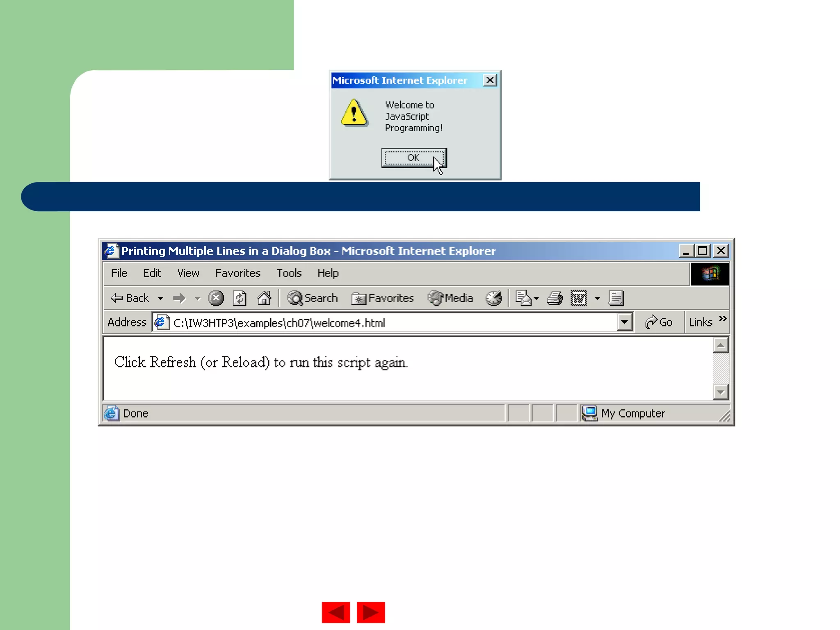Click the Discuss notepad icon
The width and height of the screenshot is (840, 630).
(616, 298)
